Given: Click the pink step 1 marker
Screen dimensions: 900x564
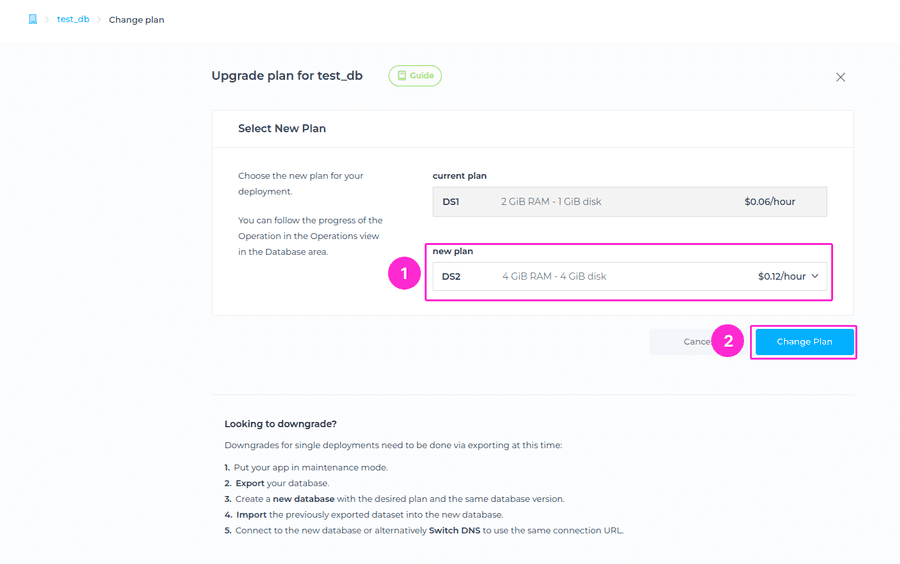Looking at the screenshot, I should tap(404, 274).
